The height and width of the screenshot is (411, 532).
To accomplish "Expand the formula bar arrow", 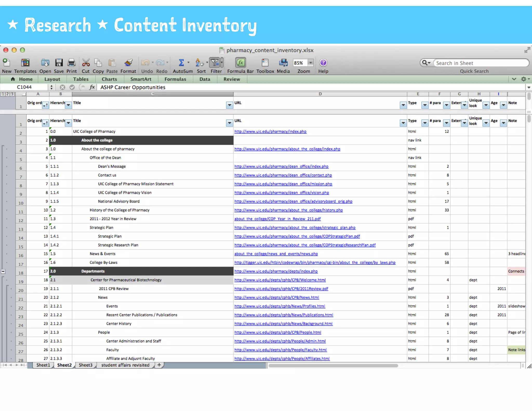I will click(529, 88).
